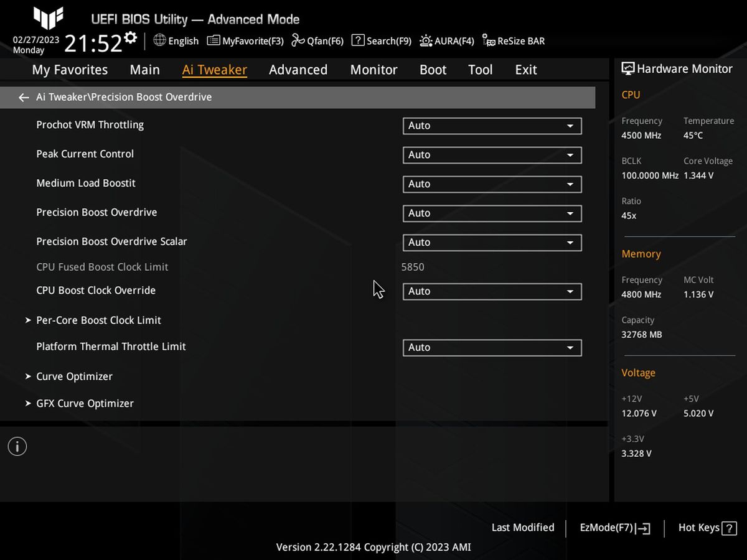Image resolution: width=747 pixels, height=560 pixels.
Task: Click the 3.328 V reading
Action: pos(636,453)
